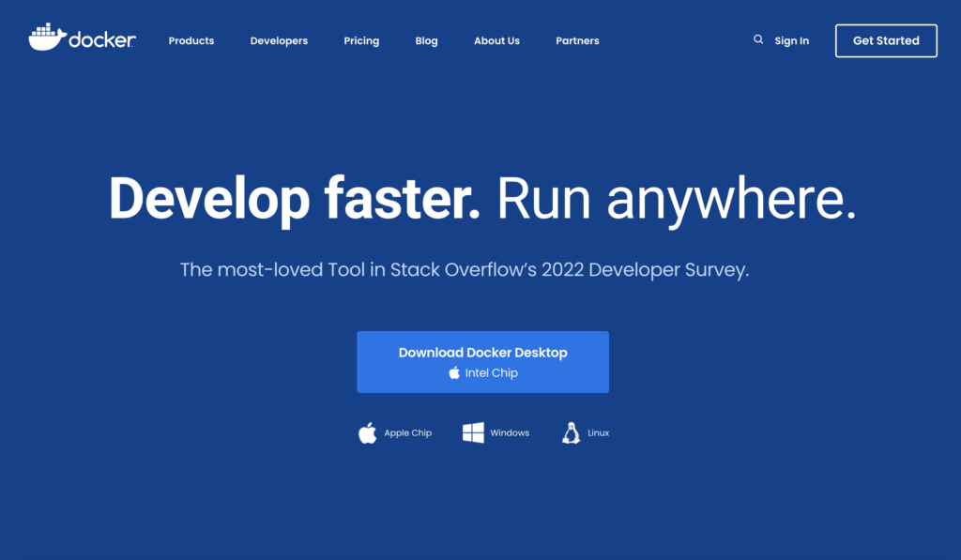Click the "Develop faster. Run anywhere." headline
This screenshot has height=560, width=961.
click(x=482, y=198)
